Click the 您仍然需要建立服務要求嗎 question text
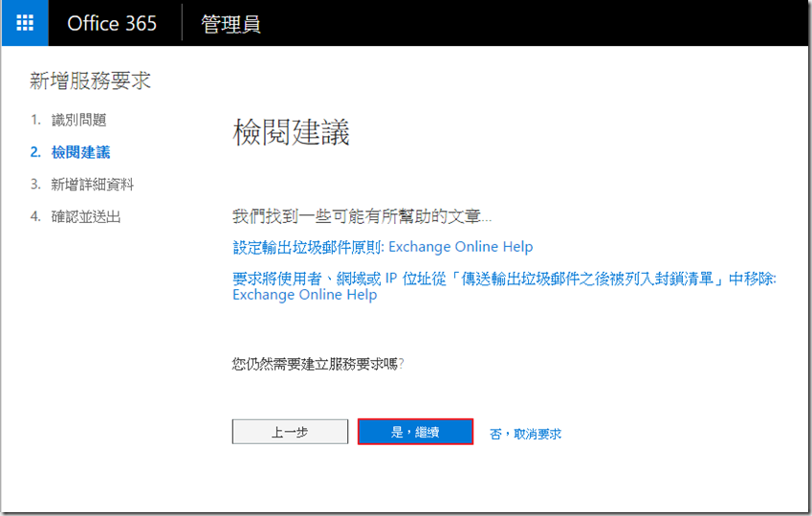This screenshot has width=812, height=516. pos(318,364)
